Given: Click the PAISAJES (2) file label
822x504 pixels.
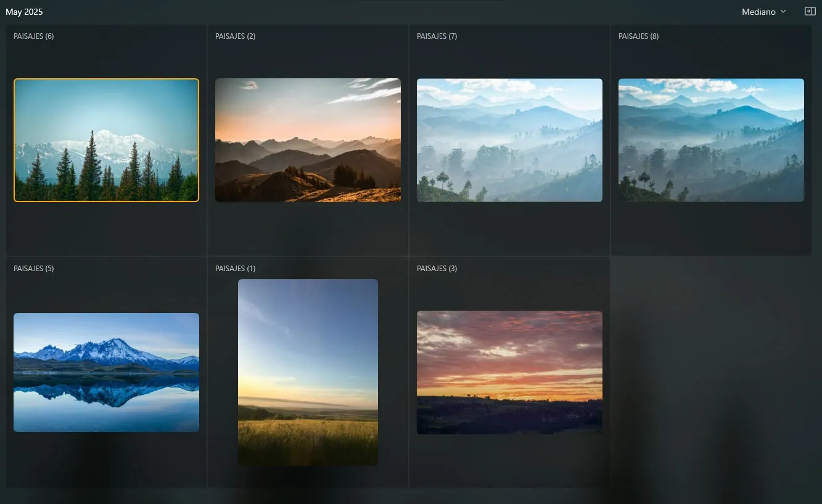Looking at the screenshot, I should click(236, 36).
